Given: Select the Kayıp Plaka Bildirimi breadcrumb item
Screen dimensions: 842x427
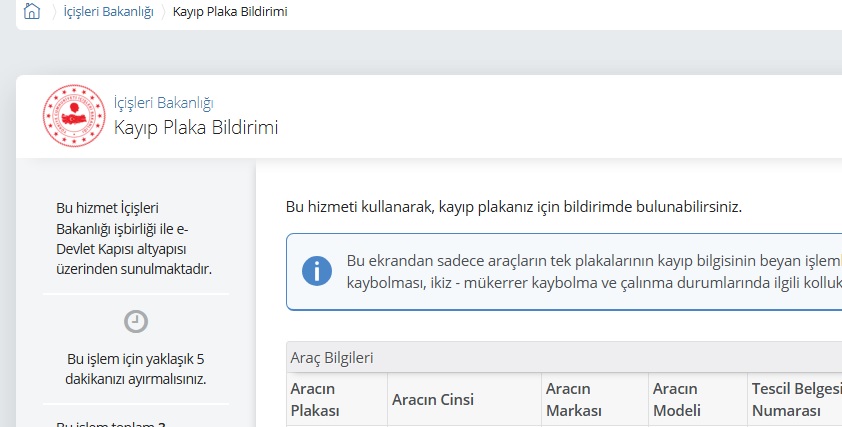Looking at the screenshot, I should [230, 12].
